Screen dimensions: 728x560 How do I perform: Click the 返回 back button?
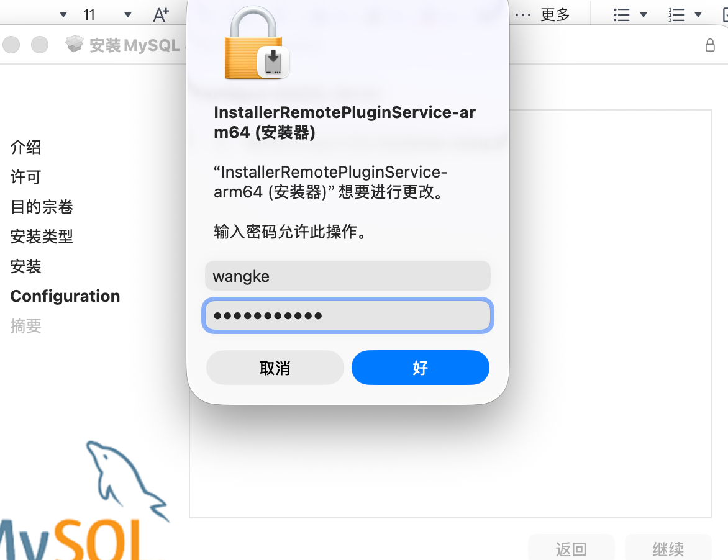(571, 549)
